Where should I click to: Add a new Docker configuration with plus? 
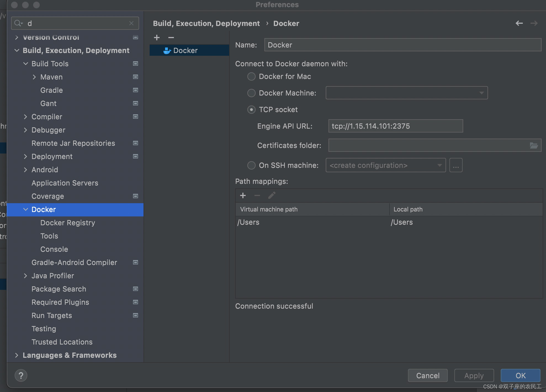(157, 38)
